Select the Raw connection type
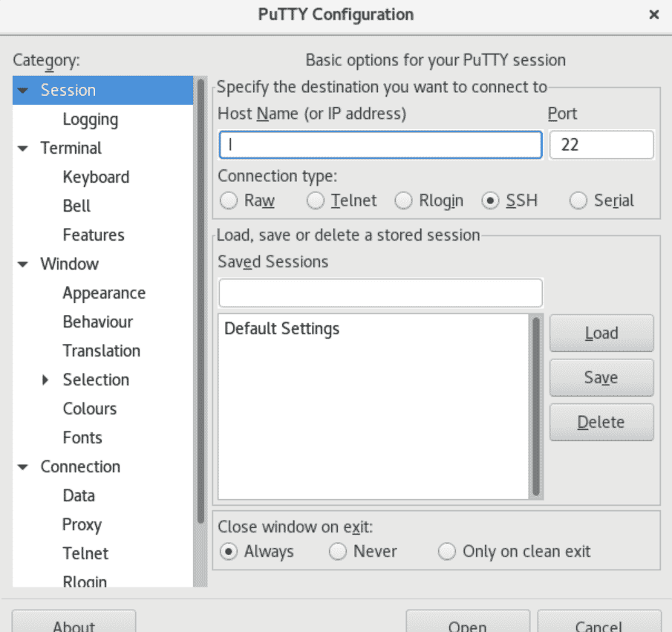 (229, 201)
